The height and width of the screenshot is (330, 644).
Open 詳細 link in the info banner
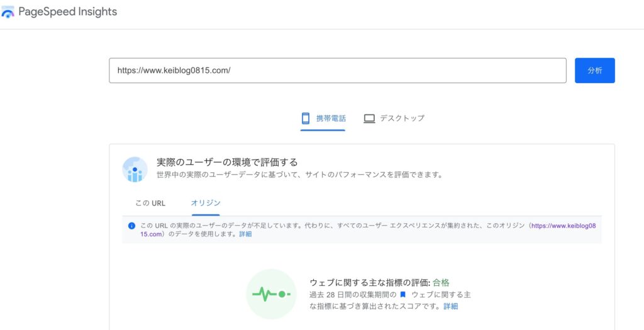pyautogui.click(x=245, y=234)
